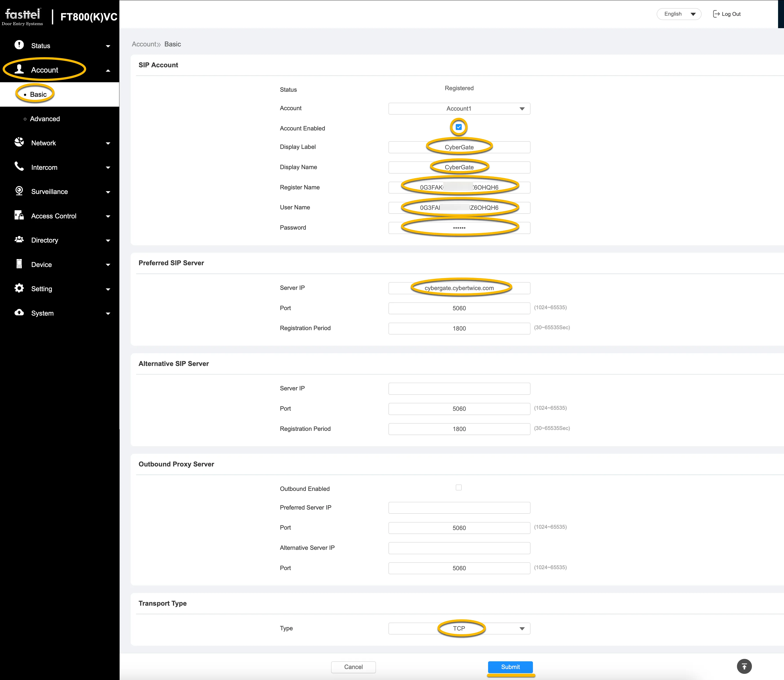This screenshot has width=784, height=680.
Task: Focus the Display Name input field
Action: (459, 167)
